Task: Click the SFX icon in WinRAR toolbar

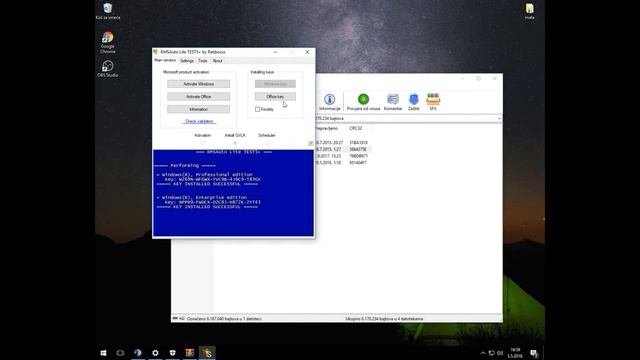Action: tap(433, 102)
